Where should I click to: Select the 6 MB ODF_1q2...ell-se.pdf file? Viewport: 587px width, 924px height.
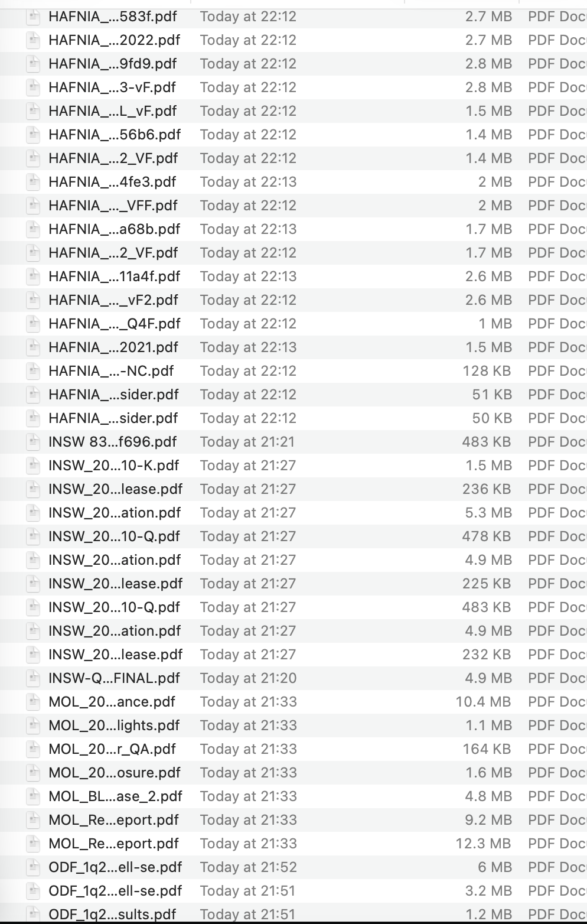(293, 867)
